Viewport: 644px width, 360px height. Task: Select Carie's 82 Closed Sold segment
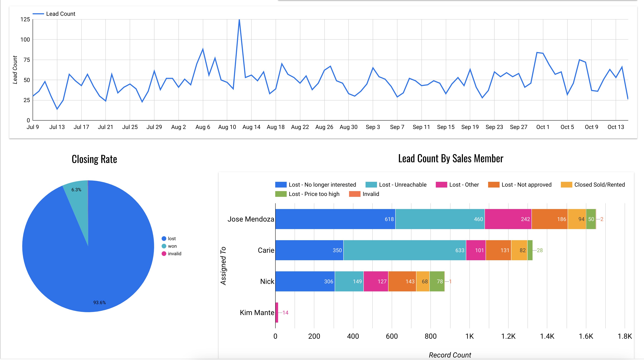[x=519, y=250]
